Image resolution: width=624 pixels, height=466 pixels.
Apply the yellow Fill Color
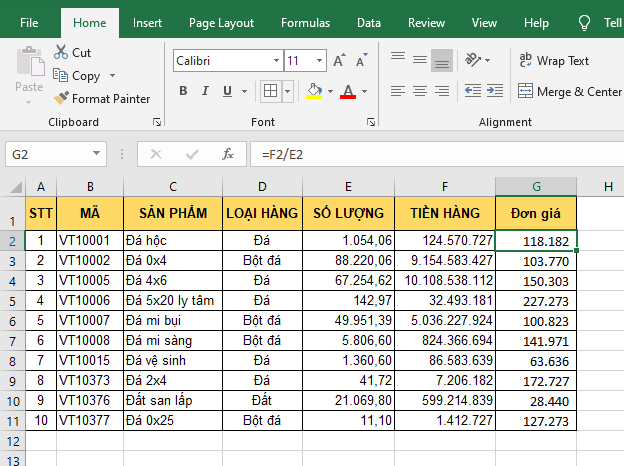[314, 91]
